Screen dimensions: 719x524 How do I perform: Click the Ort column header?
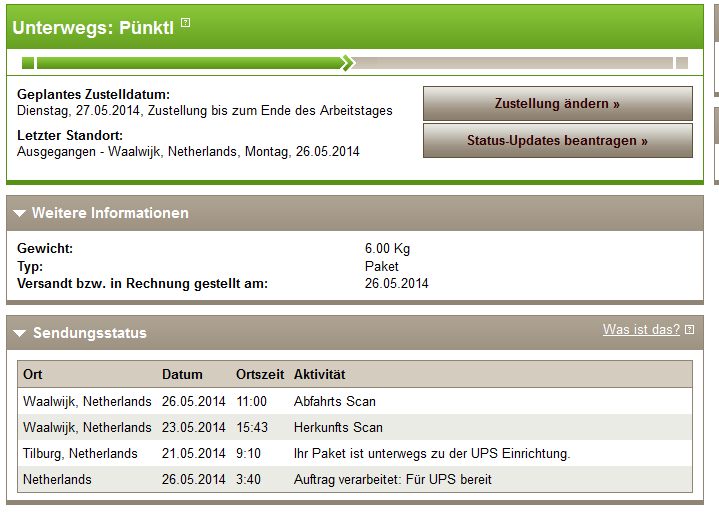pyautogui.click(x=33, y=375)
